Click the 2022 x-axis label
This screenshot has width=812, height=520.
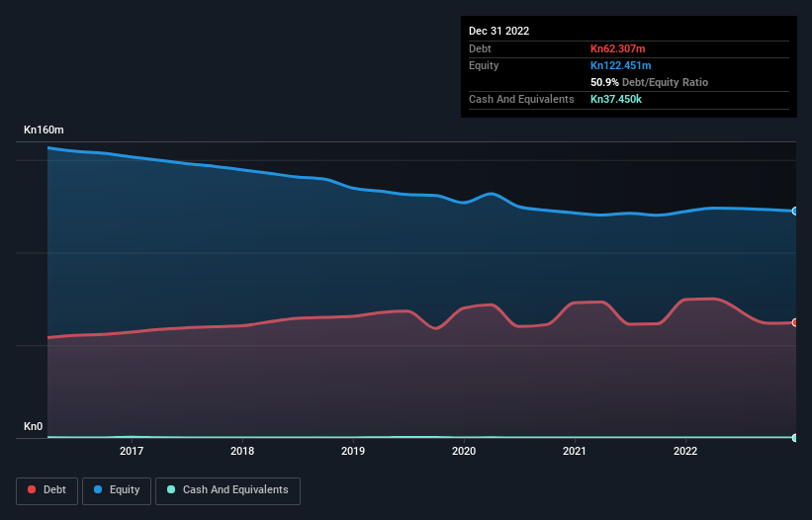pyautogui.click(x=685, y=451)
